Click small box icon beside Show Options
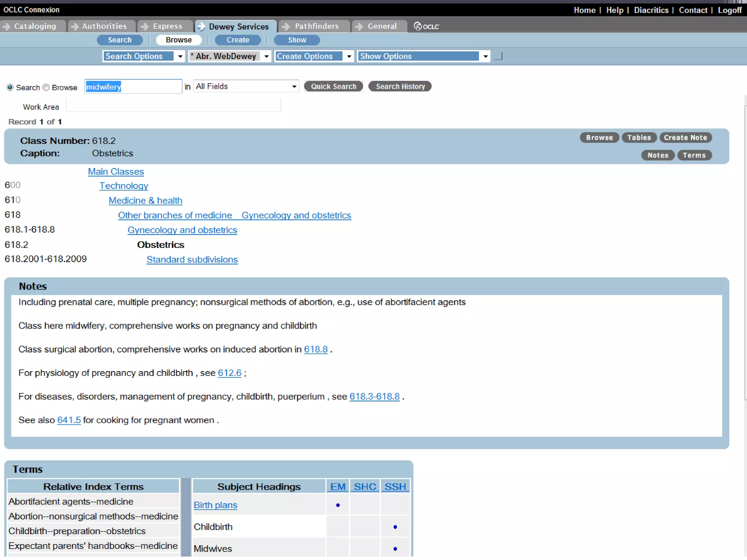Image resolution: width=747 pixels, height=560 pixels. pyautogui.click(x=498, y=56)
